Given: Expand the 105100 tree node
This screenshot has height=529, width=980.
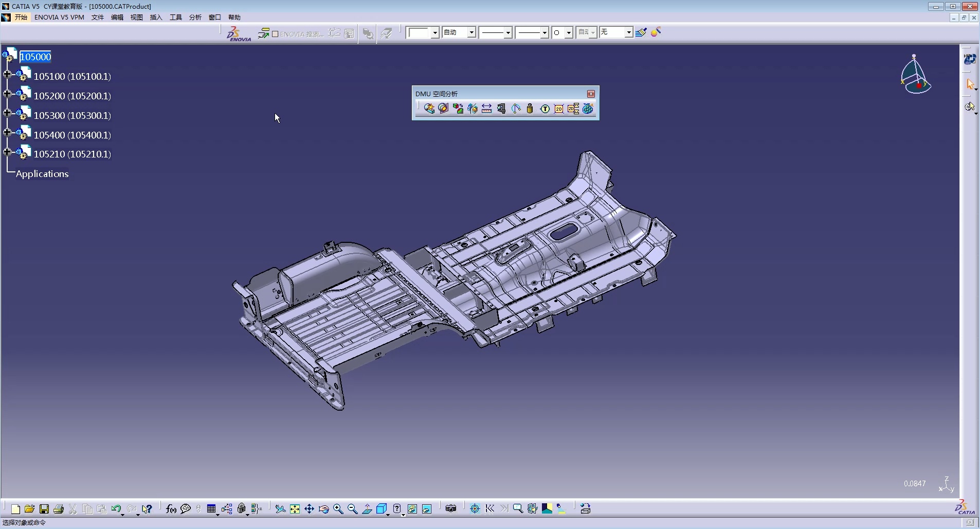Looking at the screenshot, I should [x=7, y=75].
